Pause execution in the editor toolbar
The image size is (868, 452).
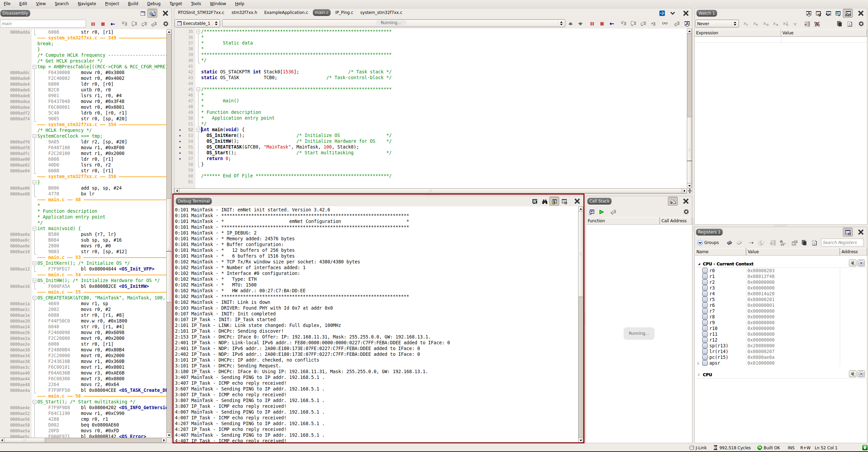[592, 24]
